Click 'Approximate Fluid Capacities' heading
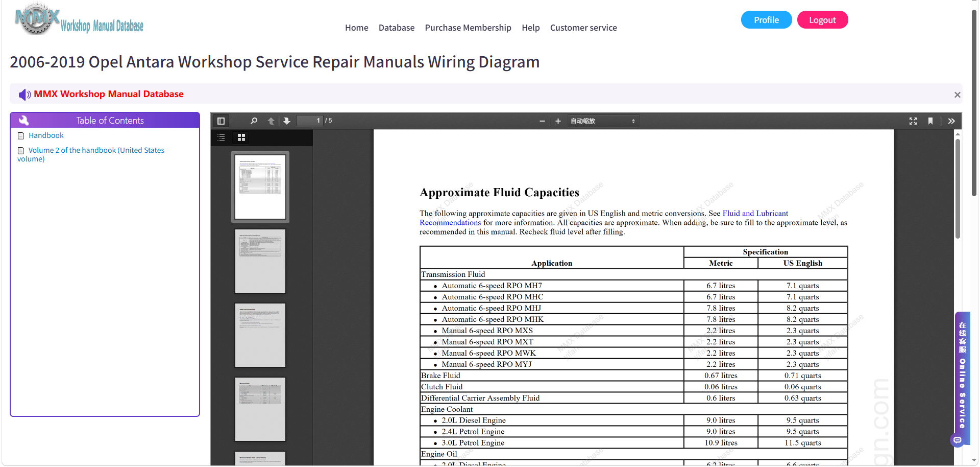 coord(499,192)
